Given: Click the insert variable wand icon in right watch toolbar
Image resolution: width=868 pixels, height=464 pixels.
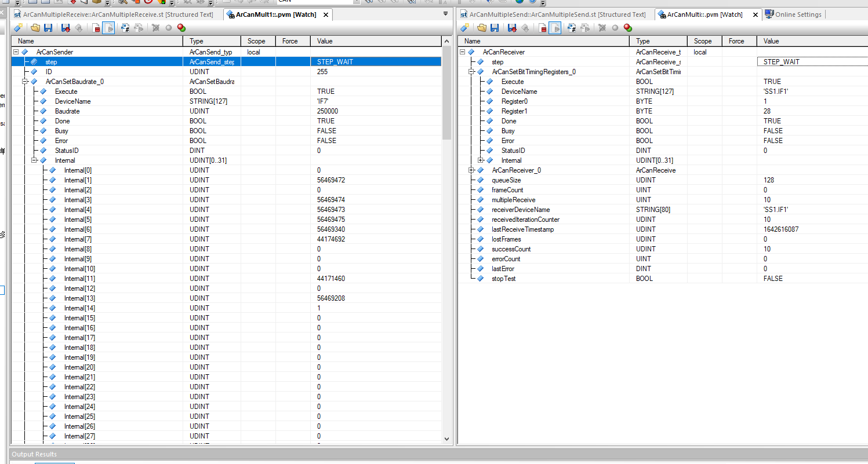Looking at the screenshot, I should point(465,27).
